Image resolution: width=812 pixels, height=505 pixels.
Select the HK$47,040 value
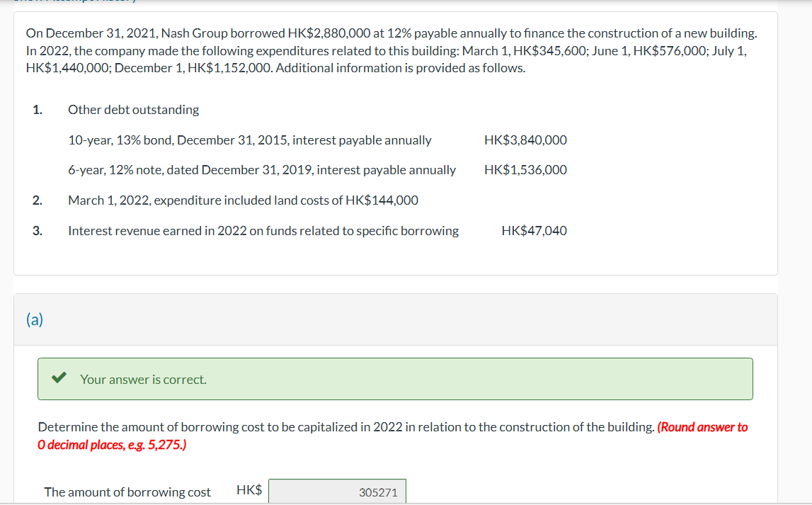(x=533, y=230)
